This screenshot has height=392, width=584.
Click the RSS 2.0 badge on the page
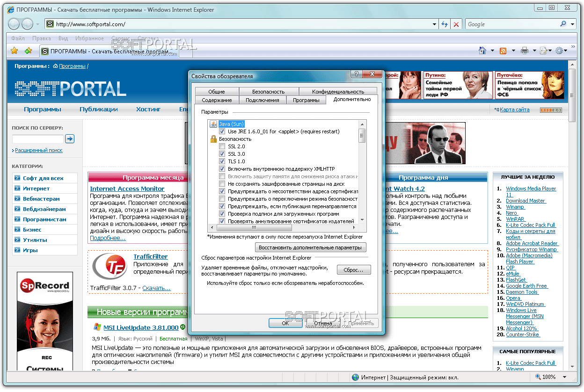click(551, 110)
